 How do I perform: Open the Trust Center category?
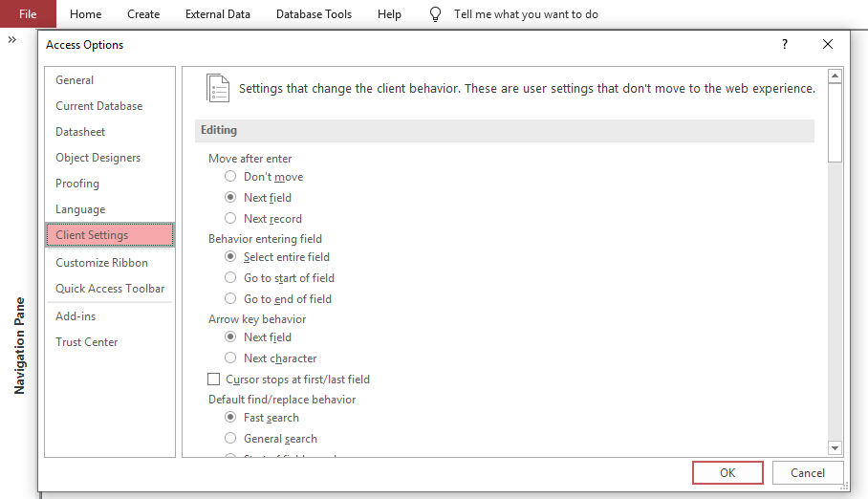(x=87, y=342)
